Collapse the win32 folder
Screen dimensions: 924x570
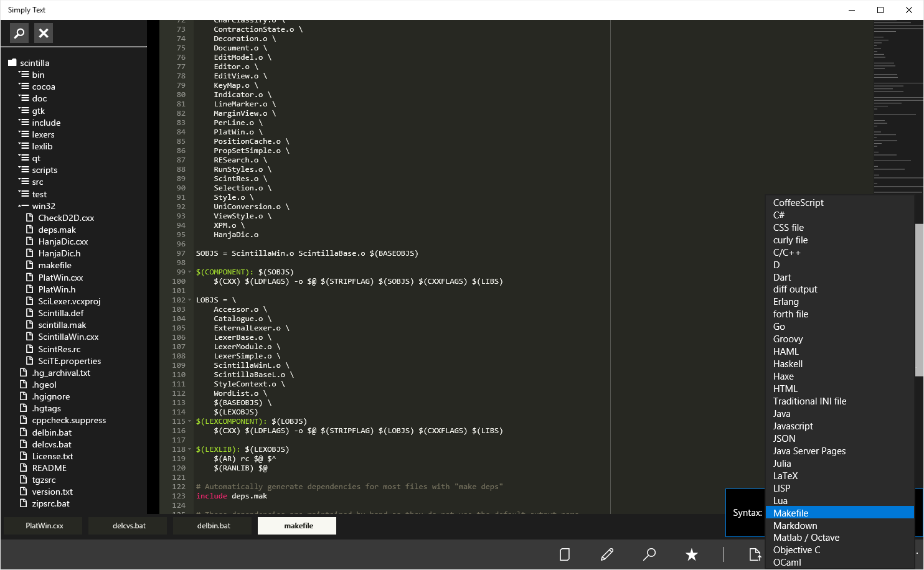tap(24, 206)
